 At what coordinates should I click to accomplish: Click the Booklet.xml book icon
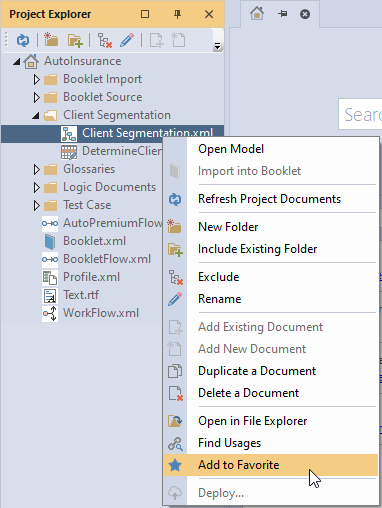click(50, 242)
